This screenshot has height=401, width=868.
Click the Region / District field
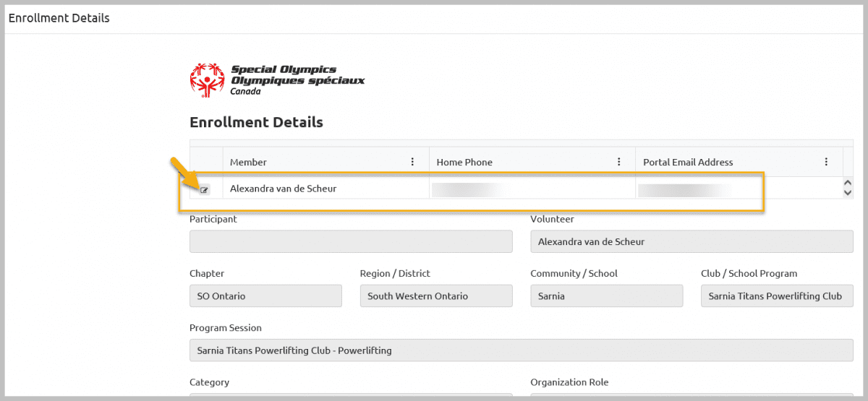click(x=436, y=296)
